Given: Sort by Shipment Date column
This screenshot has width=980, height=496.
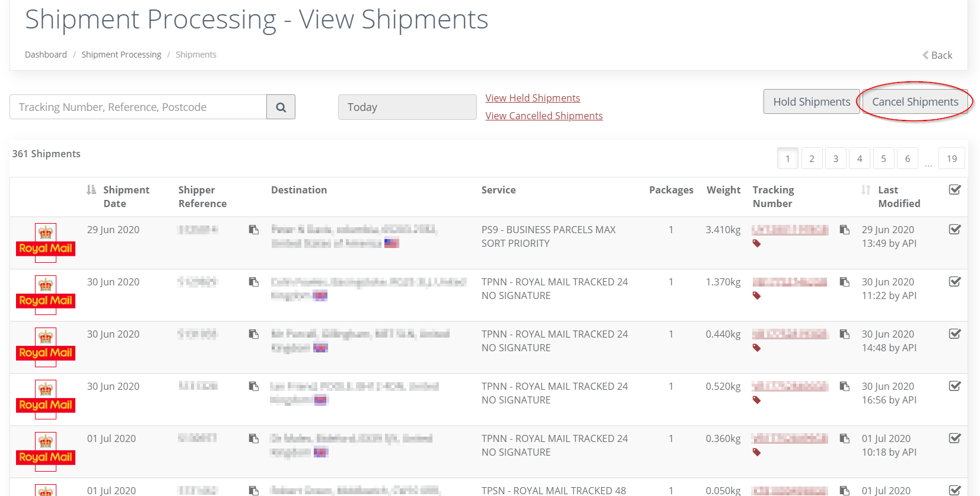Looking at the screenshot, I should click(119, 196).
